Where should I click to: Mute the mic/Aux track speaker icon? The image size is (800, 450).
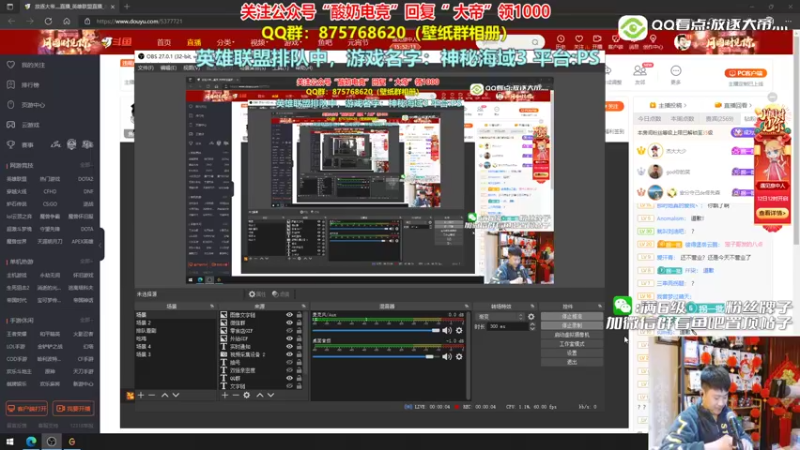coord(447,331)
